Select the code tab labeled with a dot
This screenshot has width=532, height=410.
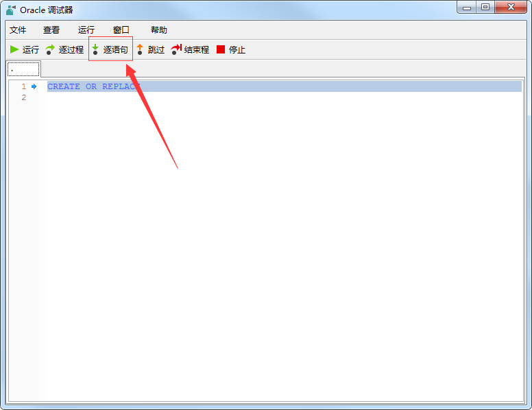click(x=23, y=69)
